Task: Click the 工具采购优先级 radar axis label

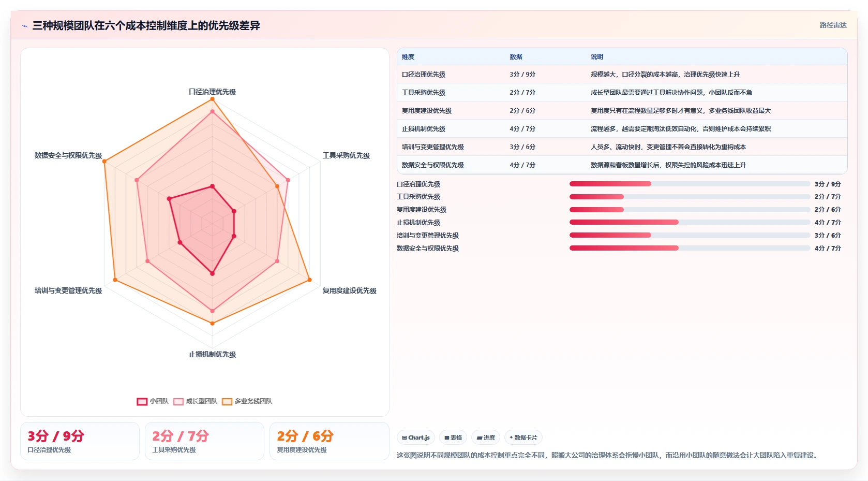Action: coord(346,155)
